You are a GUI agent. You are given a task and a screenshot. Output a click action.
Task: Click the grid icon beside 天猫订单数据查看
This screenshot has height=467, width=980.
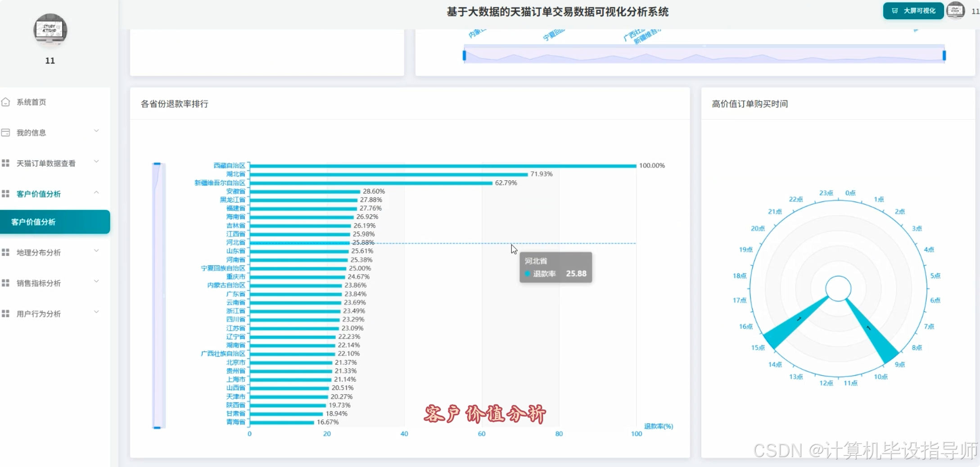[x=6, y=163]
